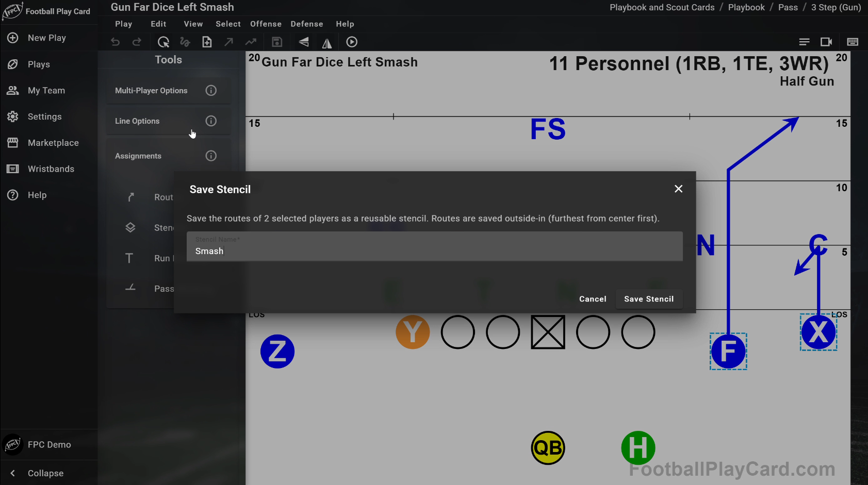The image size is (868, 485).
Task: Cancel the Save Stencil dialog
Action: (593, 299)
